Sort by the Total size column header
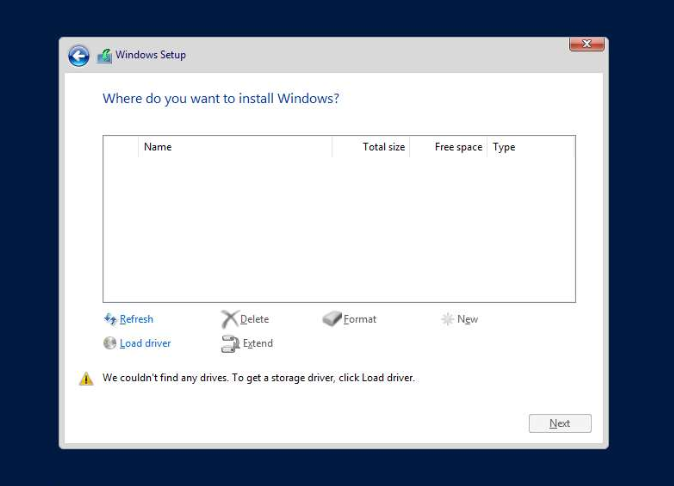This screenshot has height=486, width=674. pyautogui.click(x=383, y=147)
